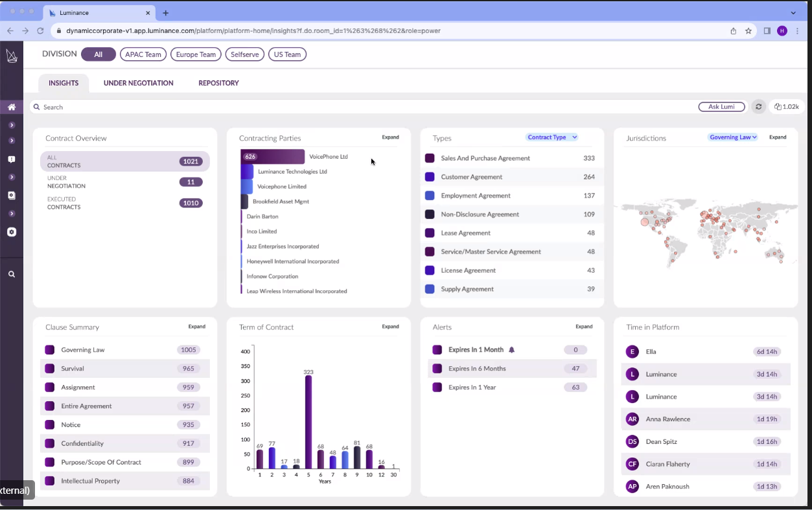Click the bell icon beside Expires In 1 Month

pos(511,350)
